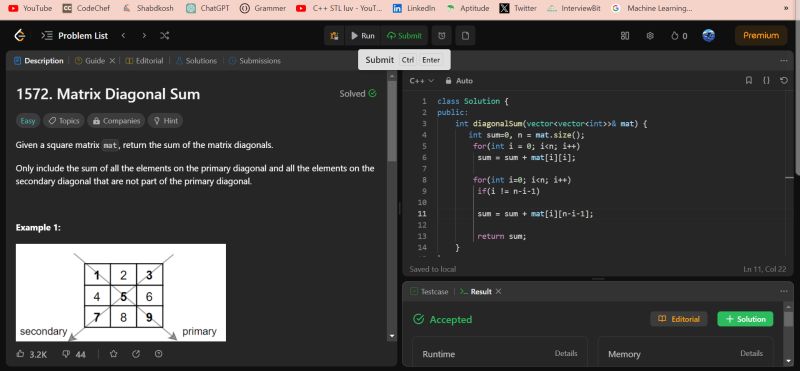Click the description panel scrollbar thumb
The image size is (800, 371).
(x=392, y=121)
